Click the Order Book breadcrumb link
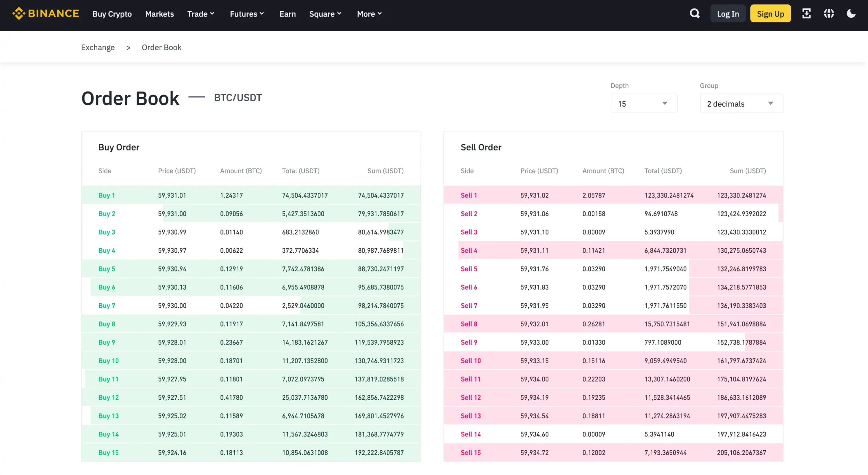This screenshot has height=475, width=868. [x=161, y=47]
